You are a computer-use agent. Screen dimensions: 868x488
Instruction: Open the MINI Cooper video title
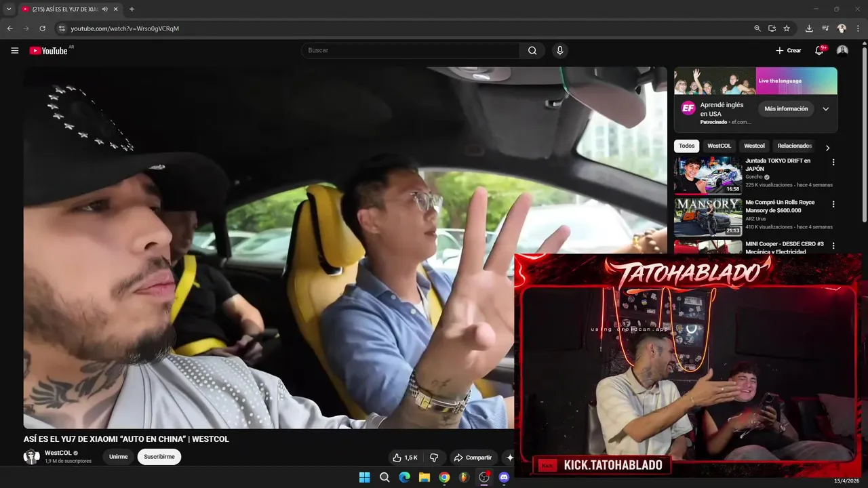(785, 247)
